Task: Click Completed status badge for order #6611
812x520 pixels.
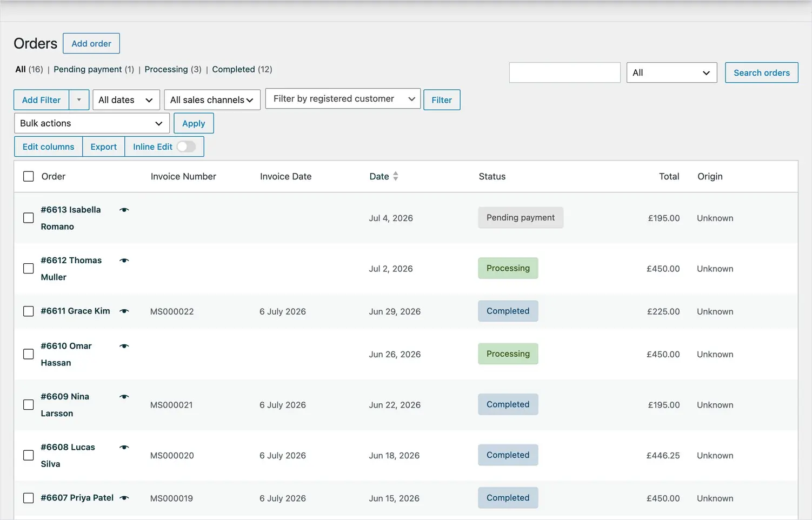Action: tap(508, 311)
